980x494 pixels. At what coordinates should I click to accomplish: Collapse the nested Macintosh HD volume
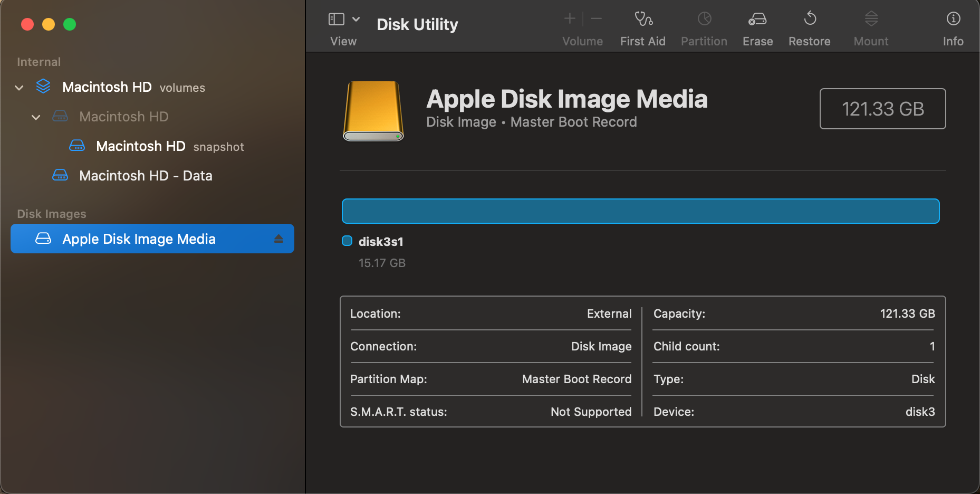click(x=36, y=117)
